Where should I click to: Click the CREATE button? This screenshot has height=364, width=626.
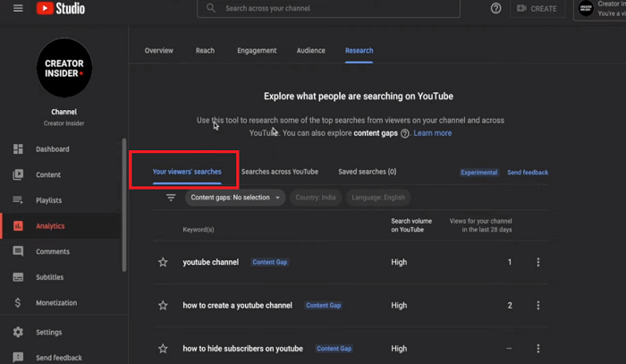click(537, 9)
